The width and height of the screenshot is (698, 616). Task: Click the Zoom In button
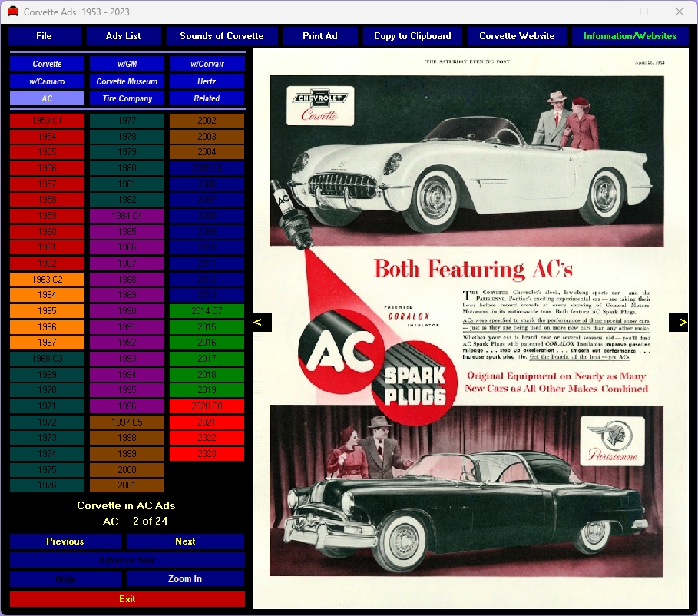pyautogui.click(x=185, y=579)
